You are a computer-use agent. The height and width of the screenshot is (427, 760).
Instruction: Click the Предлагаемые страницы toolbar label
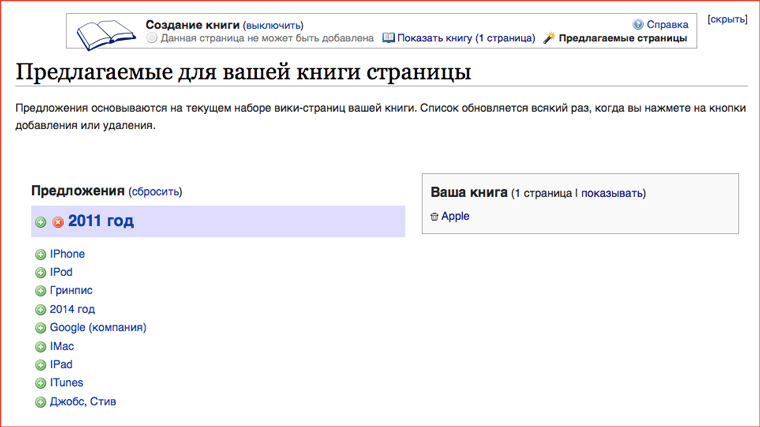[x=623, y=38]
